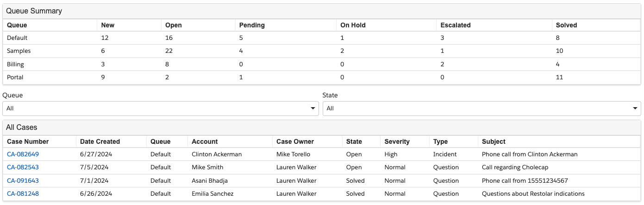The image size is (644, 205).
Task: Select the Account column header
Action: coord(205,142)
